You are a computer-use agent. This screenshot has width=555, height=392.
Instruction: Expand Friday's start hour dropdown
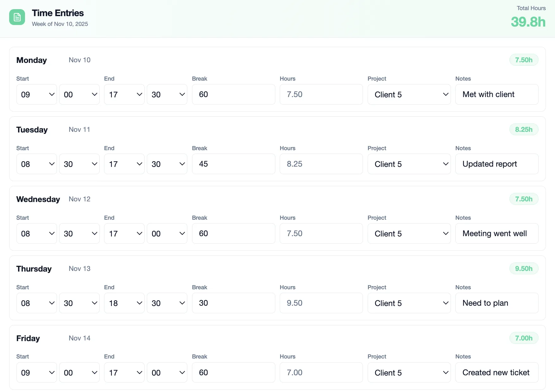36,373
